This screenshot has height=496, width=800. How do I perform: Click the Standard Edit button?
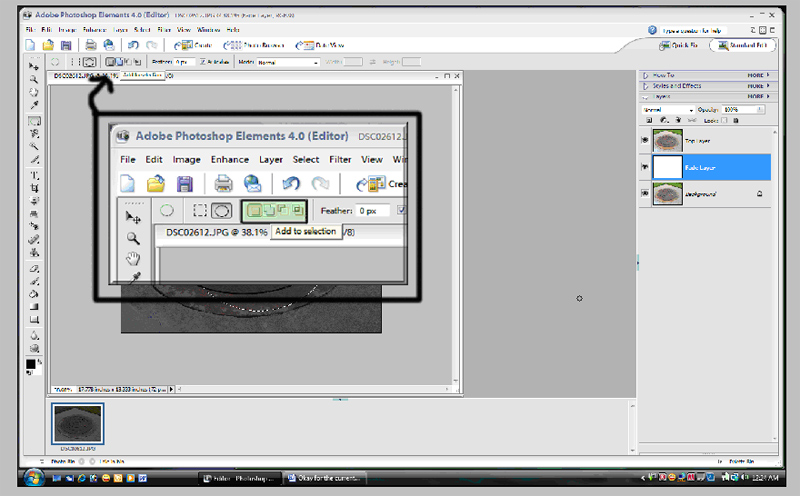pyautogui.click(x=742, y=45)
